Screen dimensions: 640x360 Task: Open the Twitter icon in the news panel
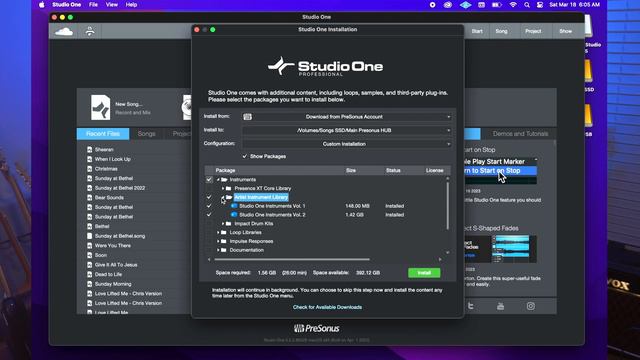[471, 306]
